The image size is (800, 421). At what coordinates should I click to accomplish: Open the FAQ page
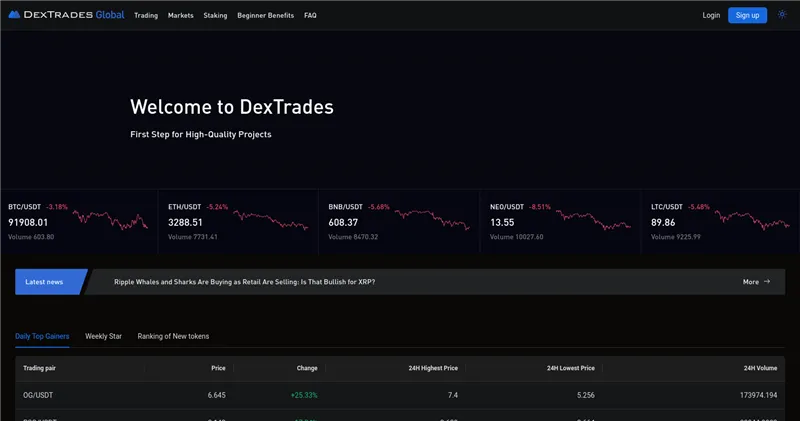[x=310, y=15]
